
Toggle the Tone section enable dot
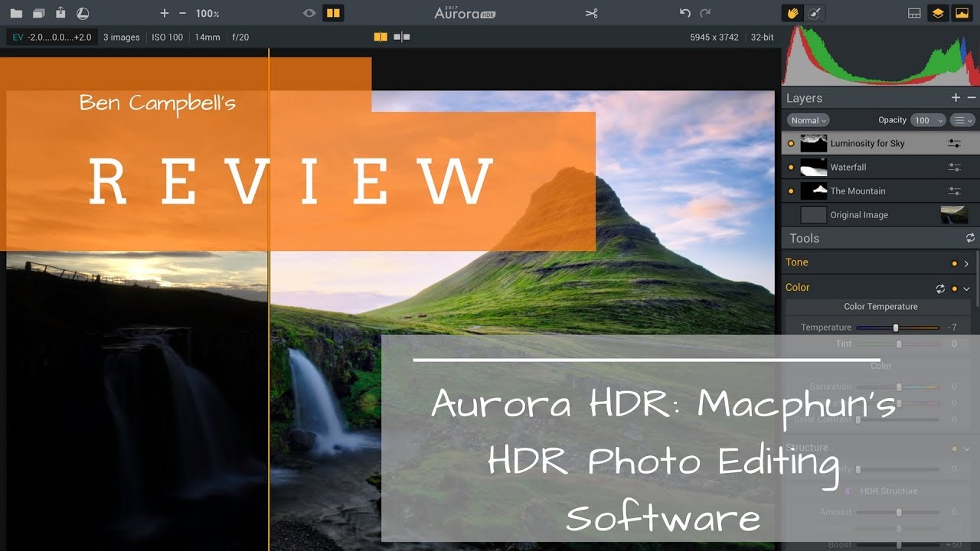(954, 263)
